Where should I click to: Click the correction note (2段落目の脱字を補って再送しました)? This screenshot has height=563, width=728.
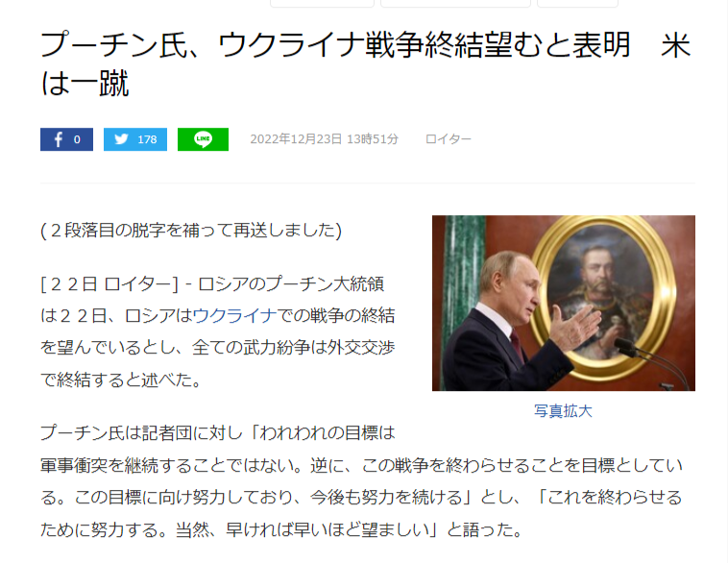coord(191,231)
